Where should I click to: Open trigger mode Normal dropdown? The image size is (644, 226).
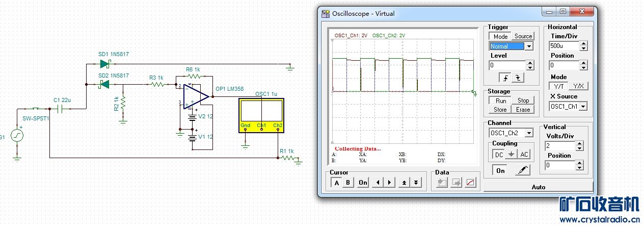(x=529, y=46)
